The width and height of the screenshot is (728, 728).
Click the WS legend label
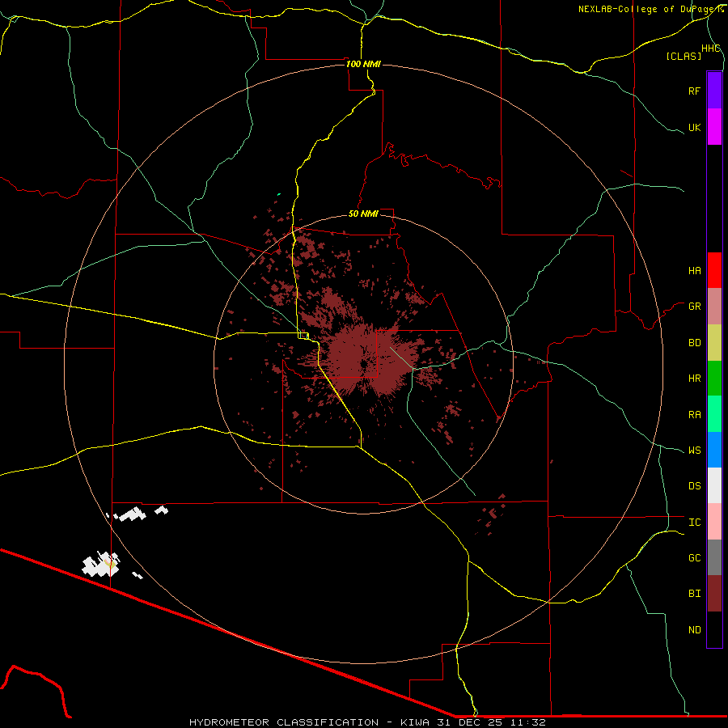point(694,451)
